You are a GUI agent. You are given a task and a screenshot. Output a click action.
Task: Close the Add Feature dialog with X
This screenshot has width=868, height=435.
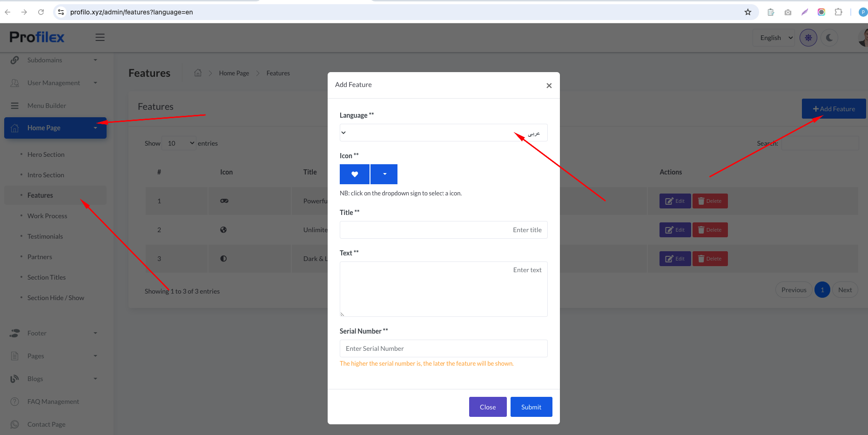[549, 86]
